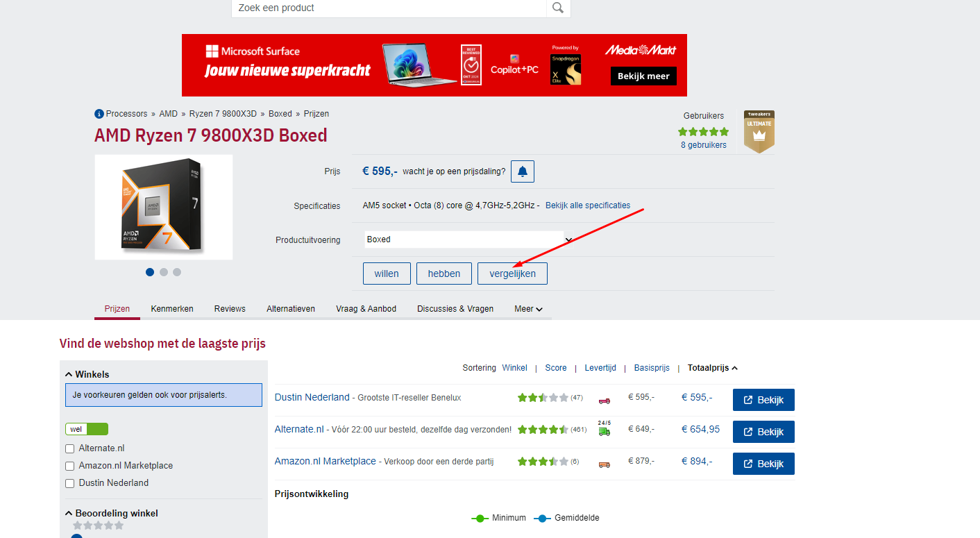Viewport: 980px width, 538px height.
Task: Select the third product image carousel dot
Action: tap(177, 272)
